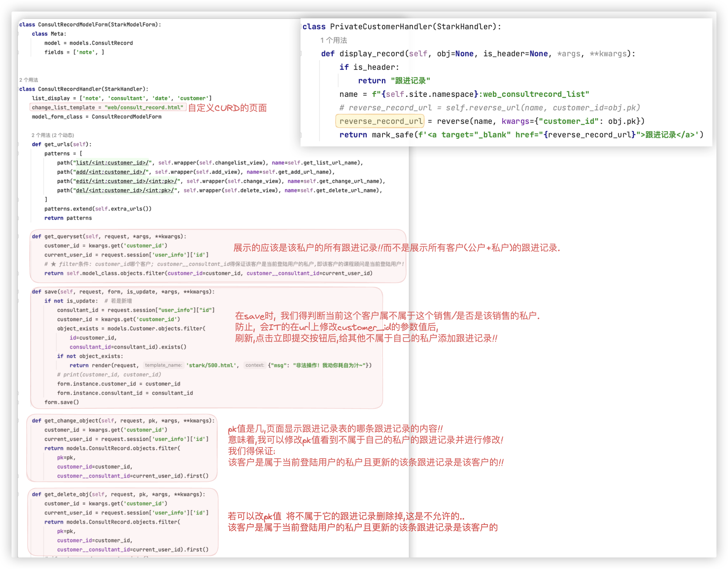This screenshot has width=728, height=569.
Task: Click the ConsultRecordModelForm class definition name
Action: coord(73,25)
